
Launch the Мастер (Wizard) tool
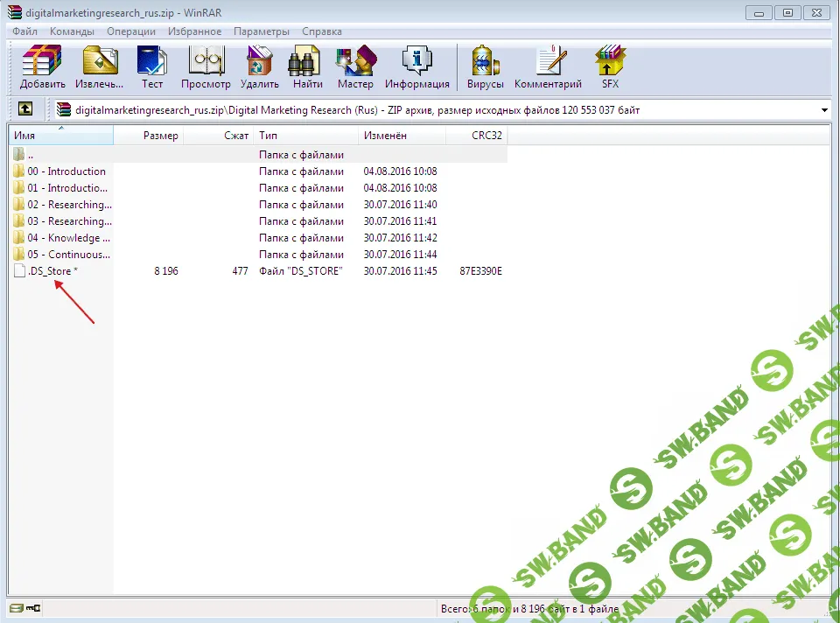[355, 67]
